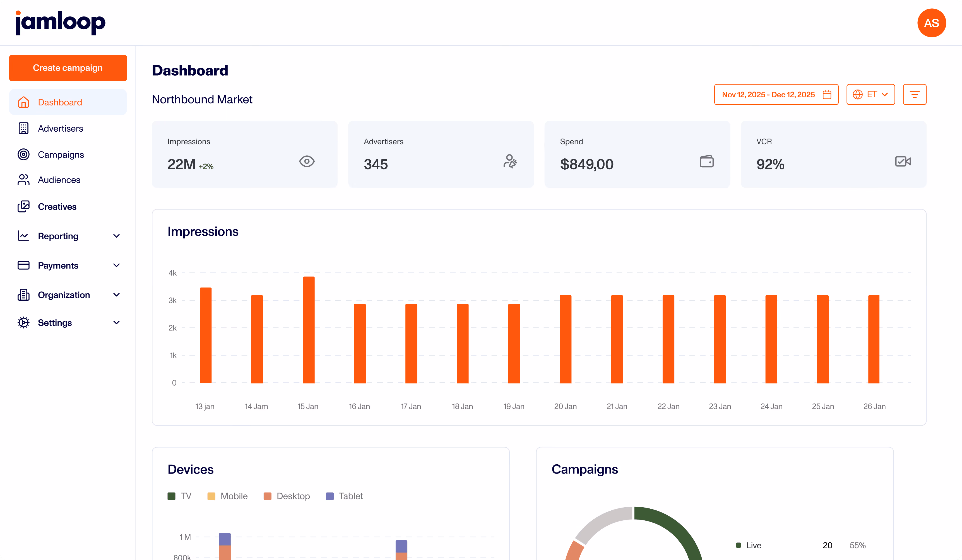Click the globe icon beside ET
962x560 pixels.
pyautogui.click(x=857, y=95)
